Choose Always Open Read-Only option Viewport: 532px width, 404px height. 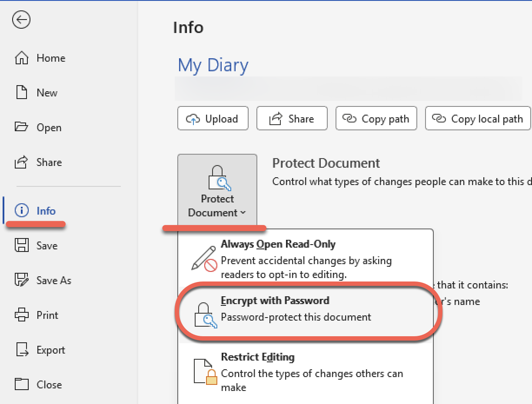306,259
